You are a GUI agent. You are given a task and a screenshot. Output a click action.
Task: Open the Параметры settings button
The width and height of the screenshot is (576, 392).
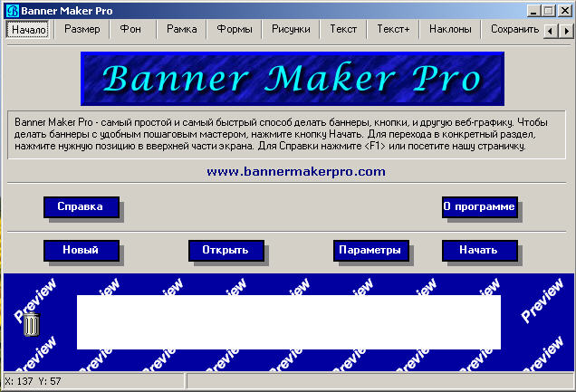click(371, 251)
